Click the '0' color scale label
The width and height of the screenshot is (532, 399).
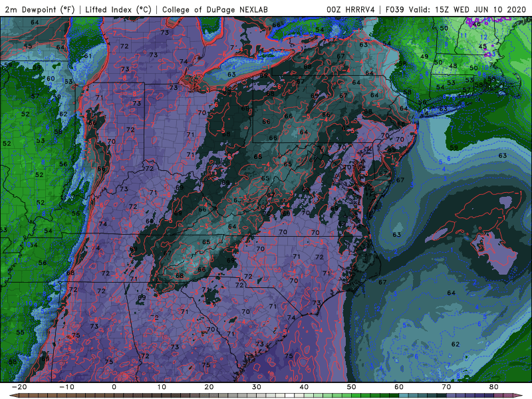point(114,387)
